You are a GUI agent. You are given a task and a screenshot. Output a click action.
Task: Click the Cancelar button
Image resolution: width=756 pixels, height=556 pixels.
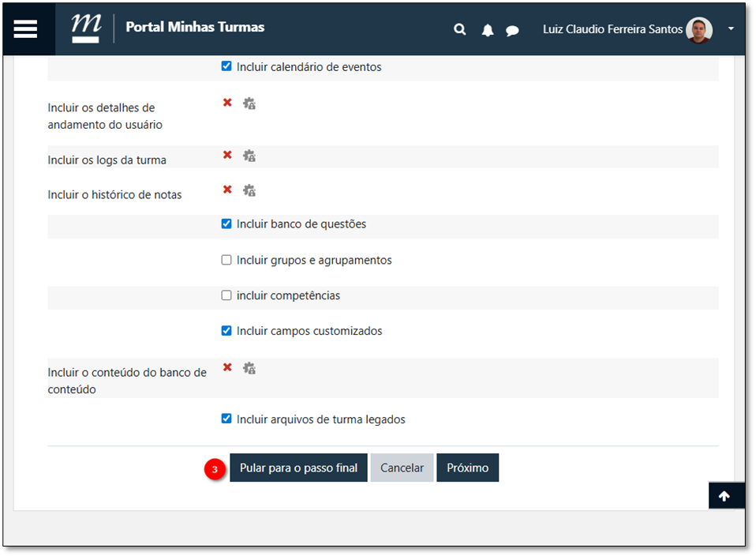click(x=402, y=468)
